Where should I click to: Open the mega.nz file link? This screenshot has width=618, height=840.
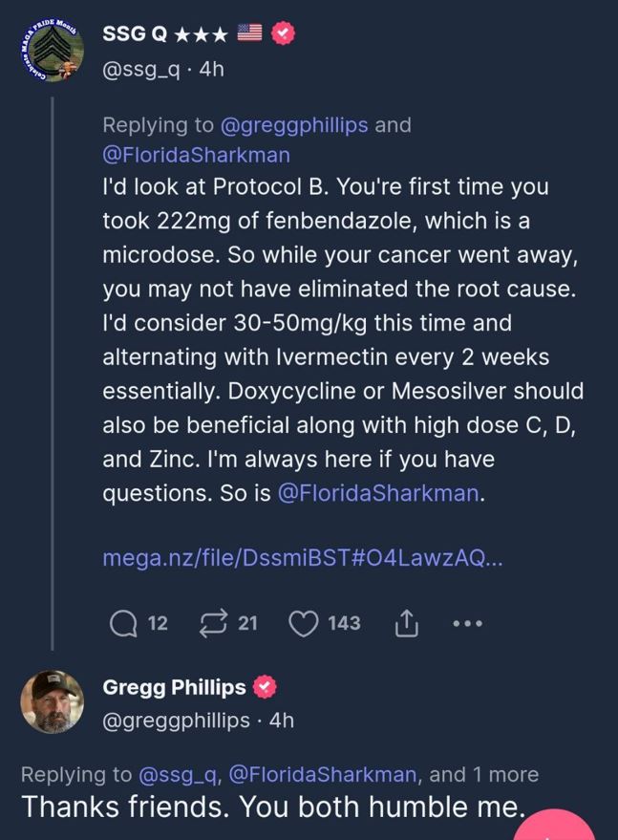(x=302, y=558)
